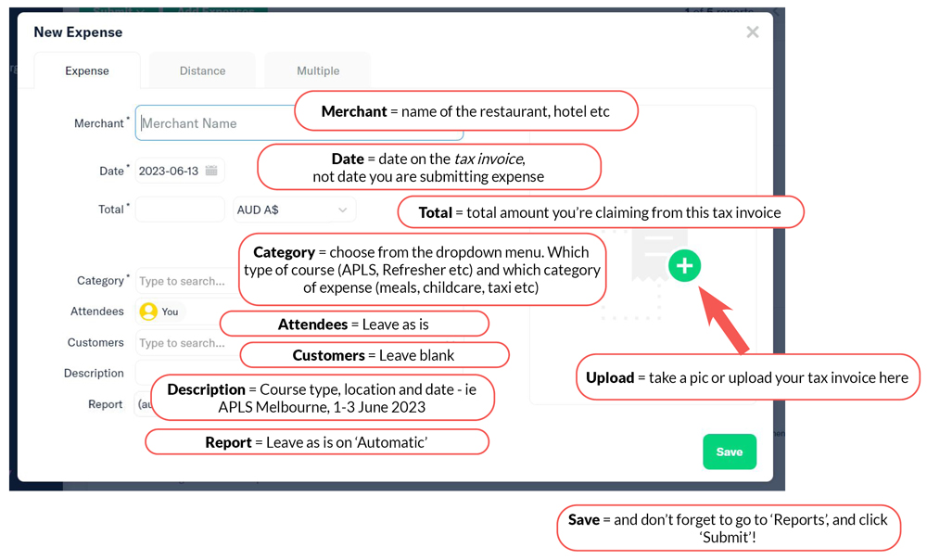Click the Attendees label text
927x560 pixels.
point(97,312)
